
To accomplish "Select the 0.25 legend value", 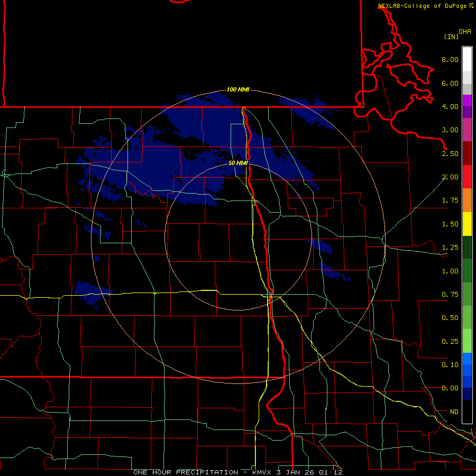I will [450, 342].
